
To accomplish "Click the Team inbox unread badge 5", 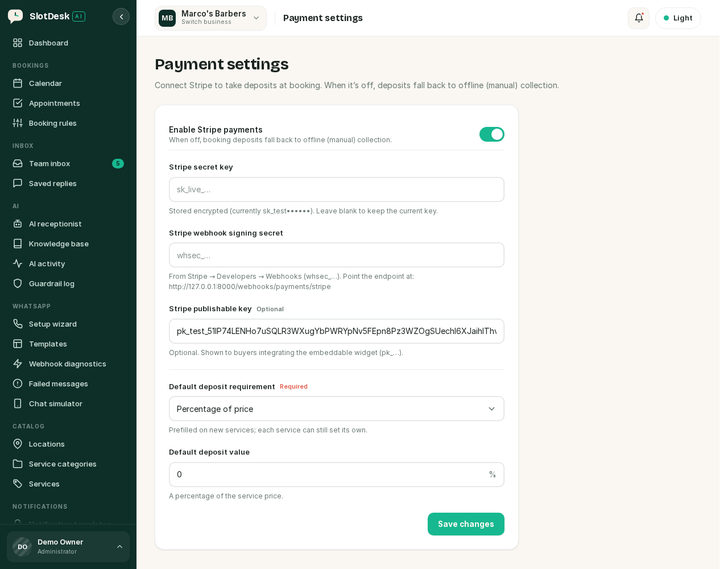I will pyautogui.click(x=118, y=163).
